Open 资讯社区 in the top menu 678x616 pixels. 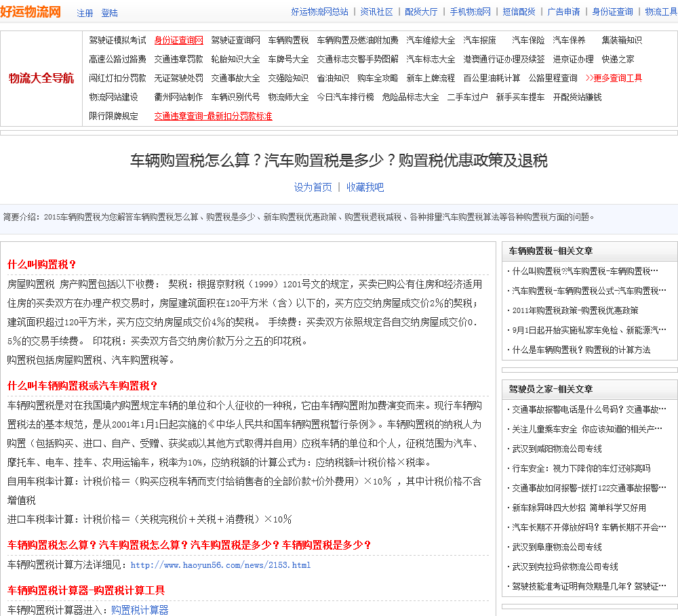(x=376, y=12)
